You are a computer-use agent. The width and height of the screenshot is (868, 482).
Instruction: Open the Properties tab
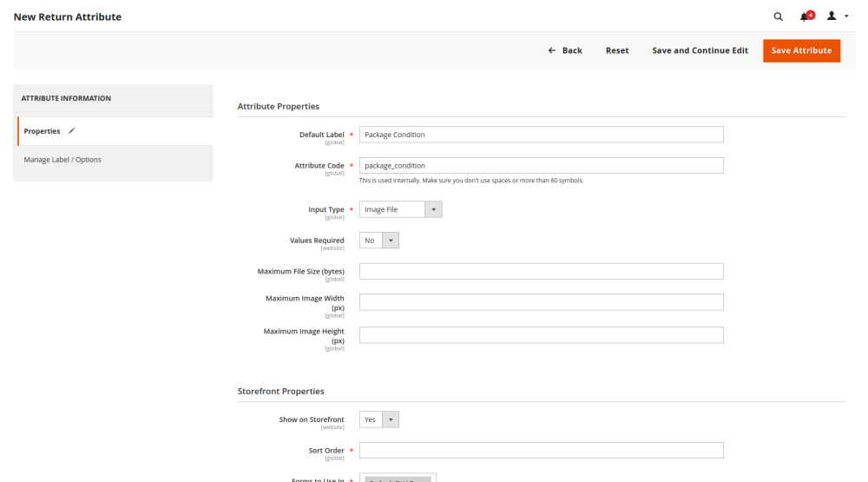pos(43,131)
